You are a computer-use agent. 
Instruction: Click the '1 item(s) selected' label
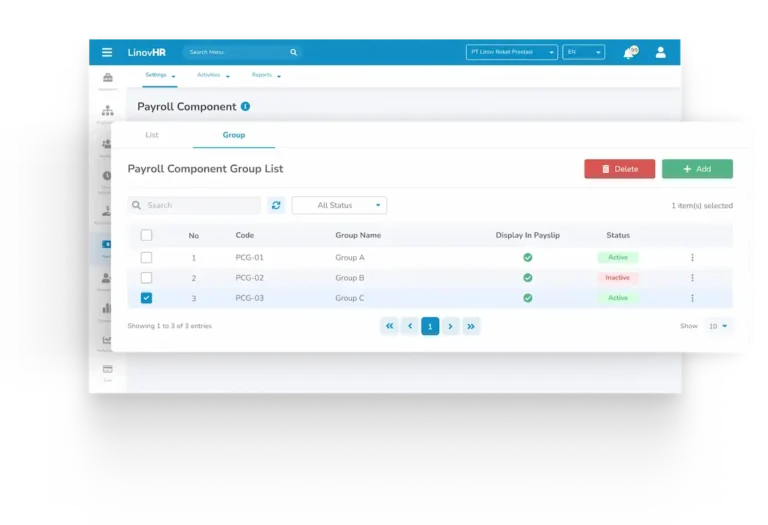pos(702,206)
